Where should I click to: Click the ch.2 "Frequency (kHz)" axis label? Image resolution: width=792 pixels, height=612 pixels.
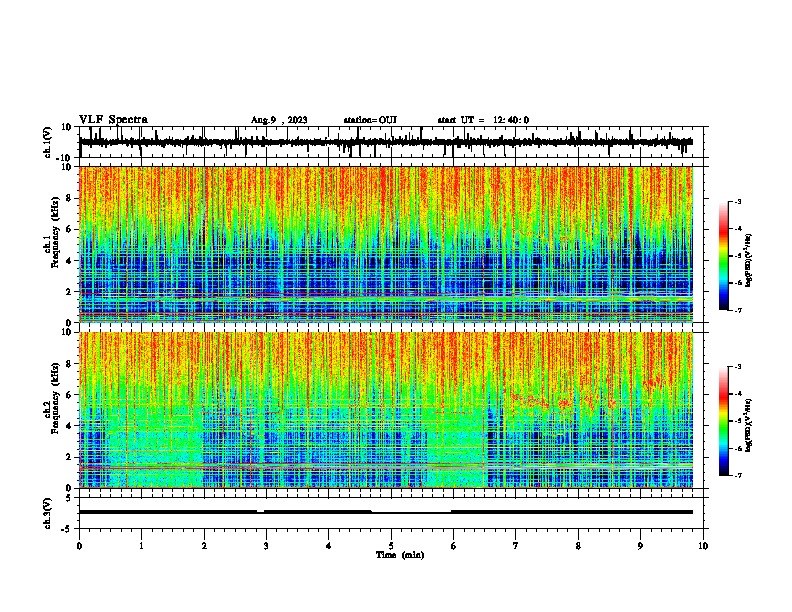(x=55, y=398)
